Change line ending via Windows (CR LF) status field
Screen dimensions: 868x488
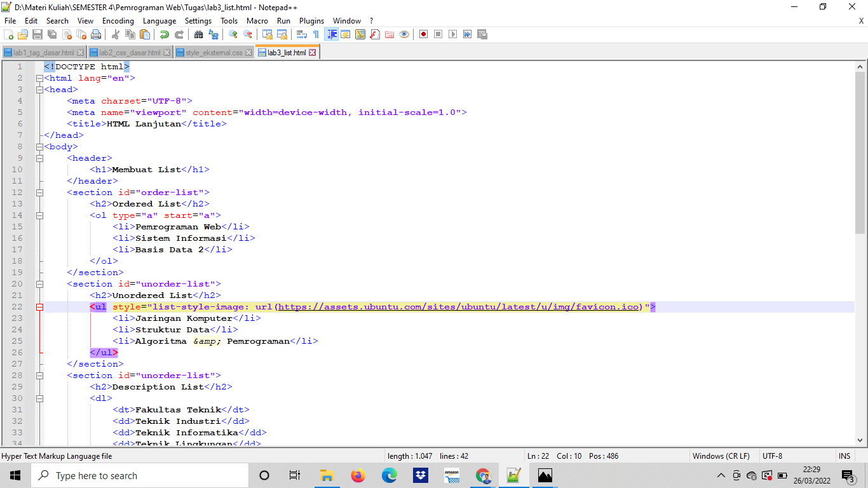pos(722,456)
